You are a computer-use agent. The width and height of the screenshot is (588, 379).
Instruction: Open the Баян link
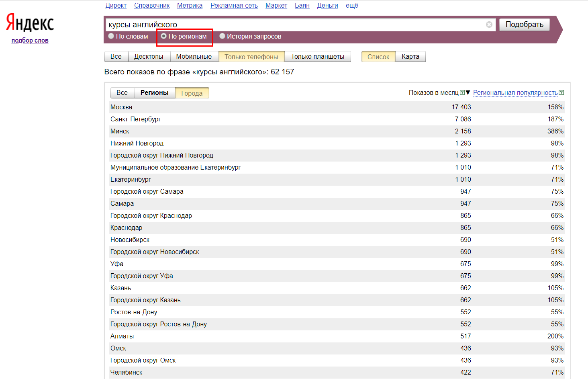302,5
